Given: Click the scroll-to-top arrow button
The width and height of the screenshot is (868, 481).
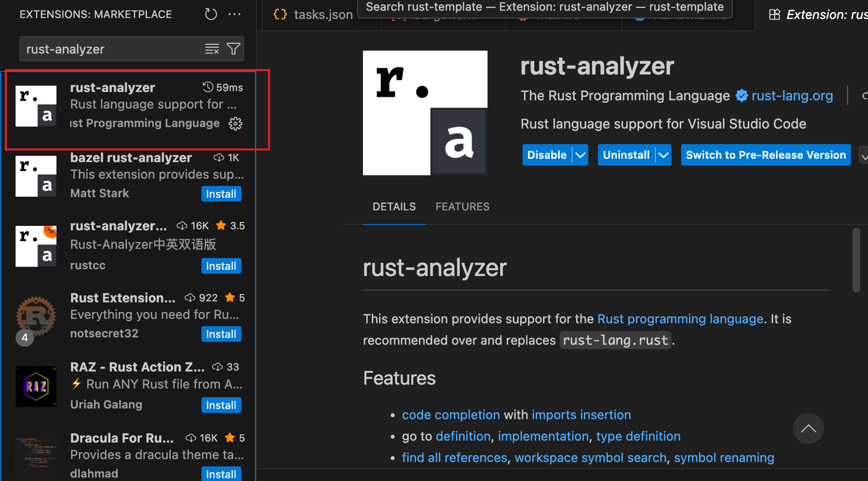Looking at the screenshot, I should (x=809, y=428).
